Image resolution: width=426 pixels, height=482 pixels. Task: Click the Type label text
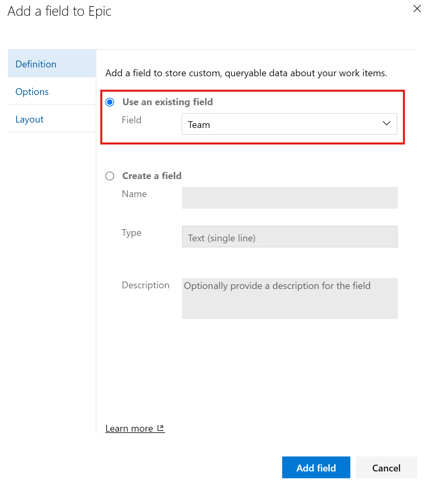point(131,233)
